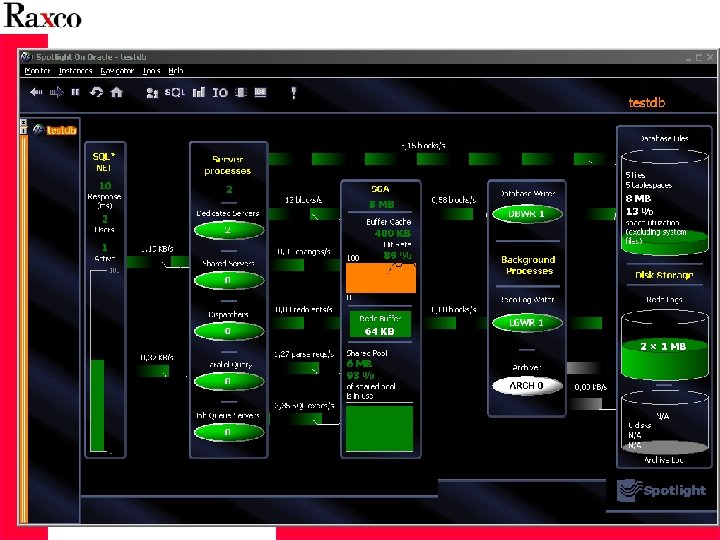Click the Job Queue Servers green oval
The height and width of the screenshot is (540, 720).
229,432
